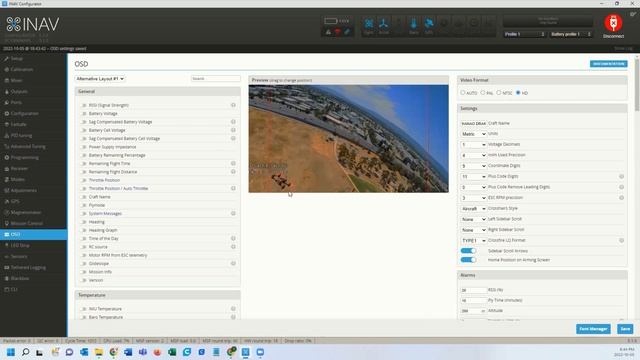Image resolution: width=640 pixels, height=360 pixels.
Task: Open the Battery profile selector
Action: click(x=571, y=34)
